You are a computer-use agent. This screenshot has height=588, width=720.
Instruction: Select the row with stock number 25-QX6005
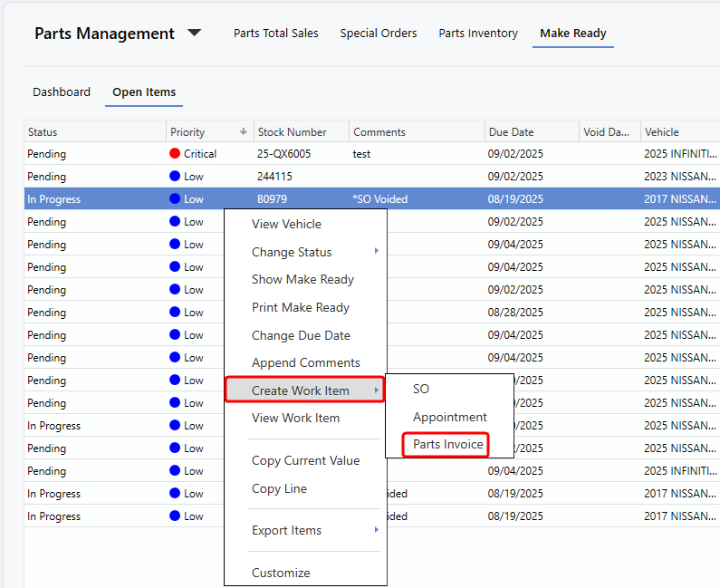click(283, 154)
